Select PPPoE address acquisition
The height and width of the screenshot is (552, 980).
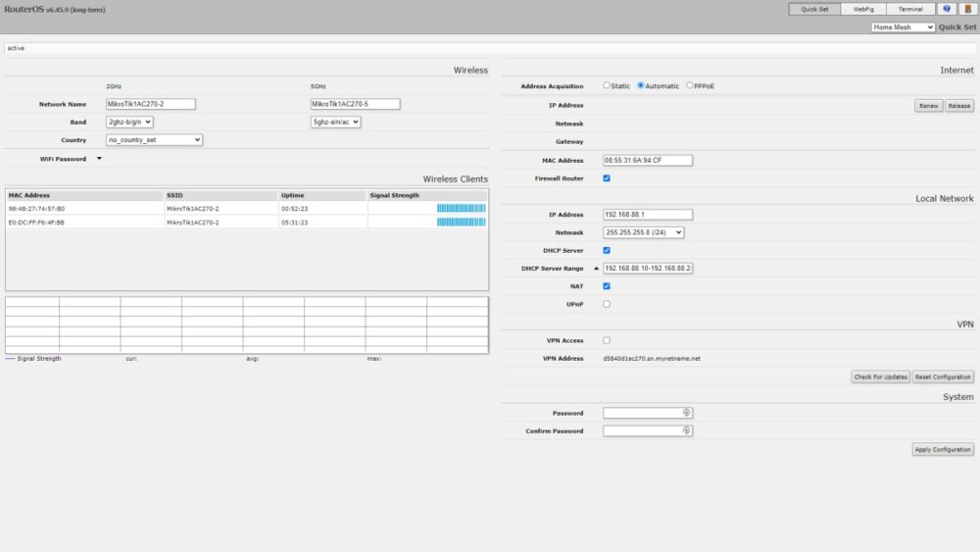[690, 85]
